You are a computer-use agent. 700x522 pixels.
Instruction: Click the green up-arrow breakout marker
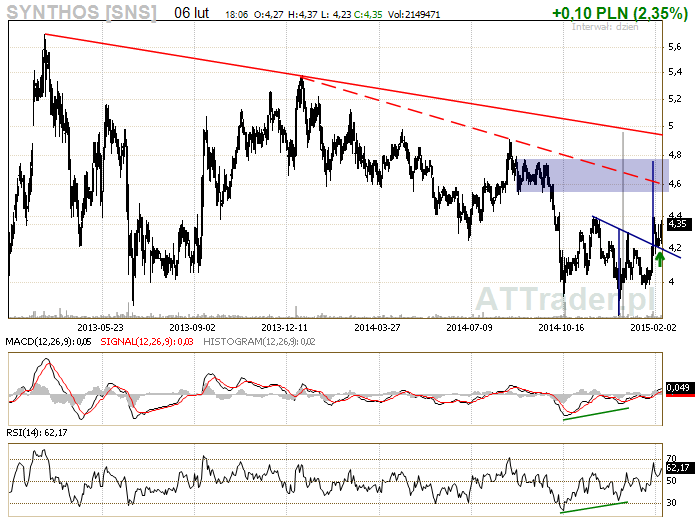click(x=660, y=259)
